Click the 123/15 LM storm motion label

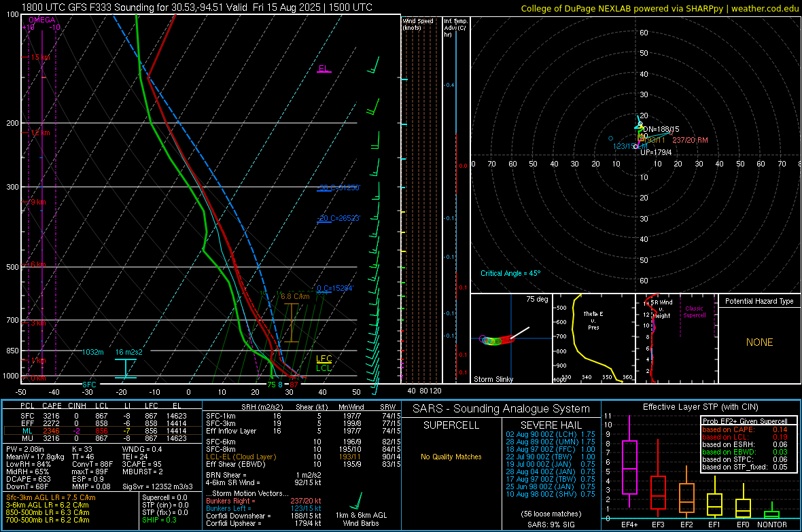point(630,146)
